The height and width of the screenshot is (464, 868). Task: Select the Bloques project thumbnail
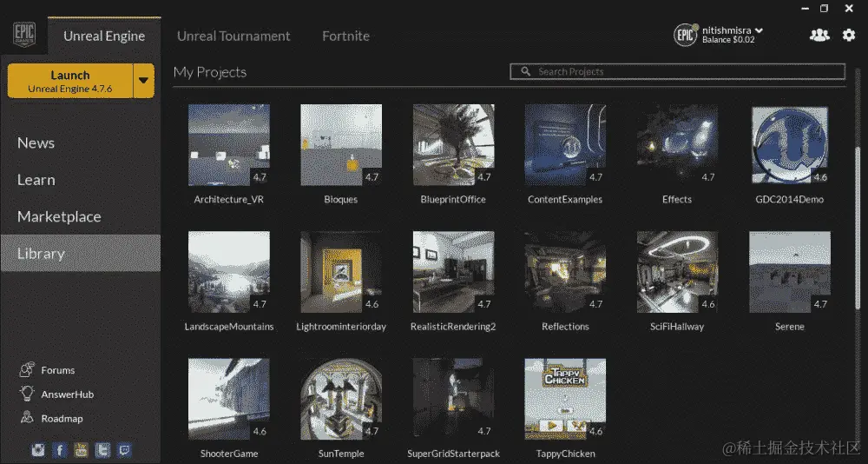point(341,145)
